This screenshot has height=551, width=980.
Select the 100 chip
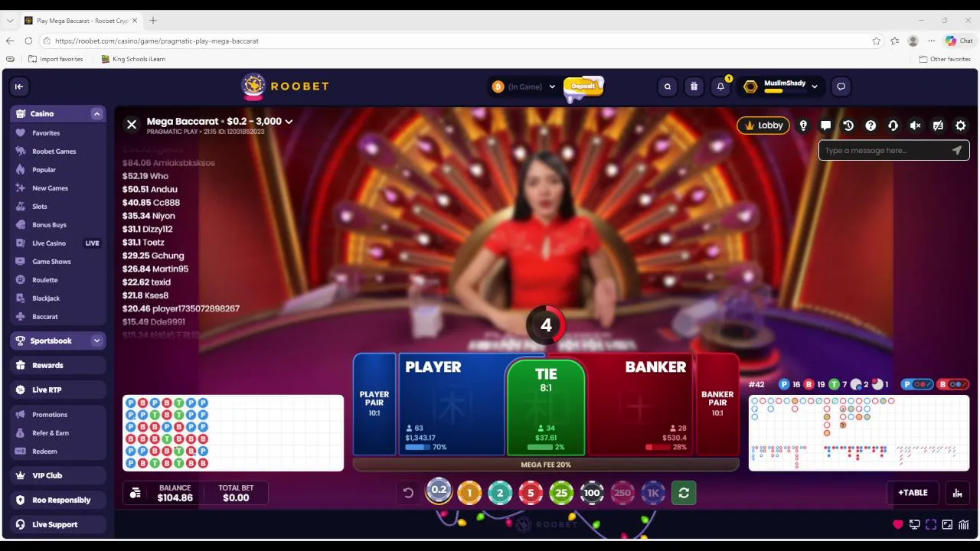(592, 494)
